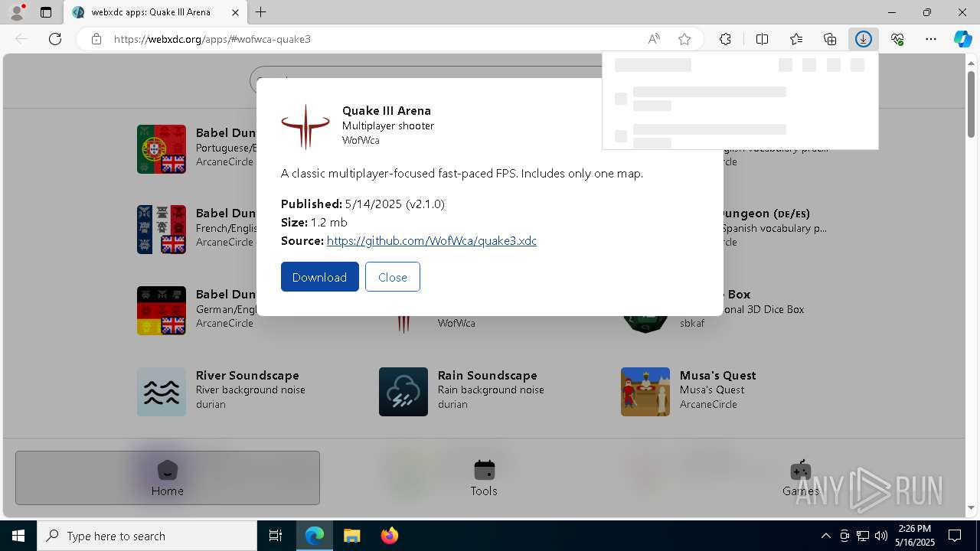Open Copilot sidebar icon
Screen dimensions: 980x551
[963, 39]
